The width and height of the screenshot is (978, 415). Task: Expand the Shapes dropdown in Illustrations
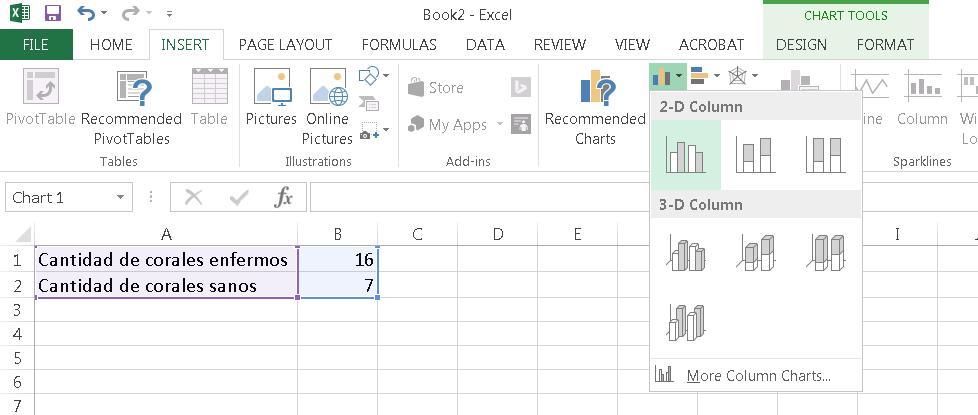373,75
